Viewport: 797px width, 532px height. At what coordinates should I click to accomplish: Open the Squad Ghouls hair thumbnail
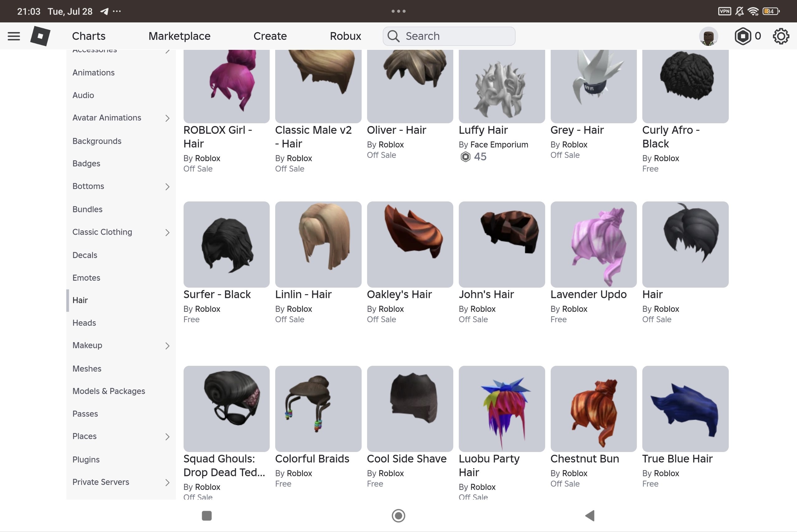pos(227,408)
